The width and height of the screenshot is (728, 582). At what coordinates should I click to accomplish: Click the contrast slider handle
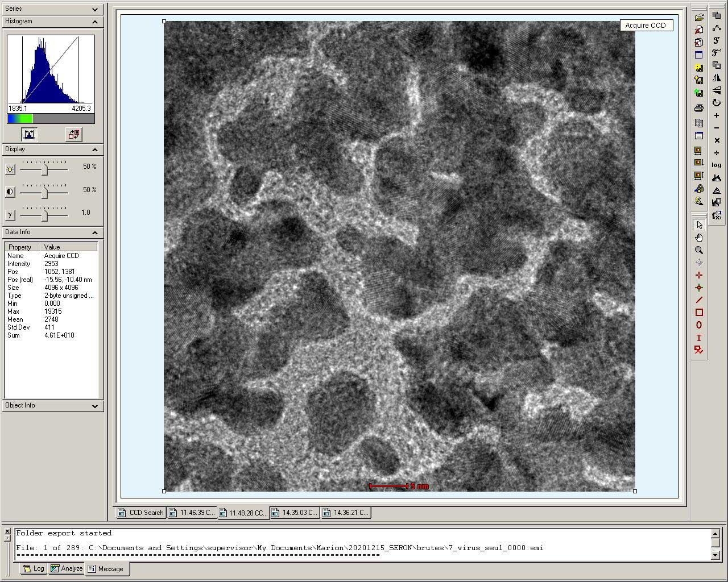pyautogui.click(x=44, y=192)
